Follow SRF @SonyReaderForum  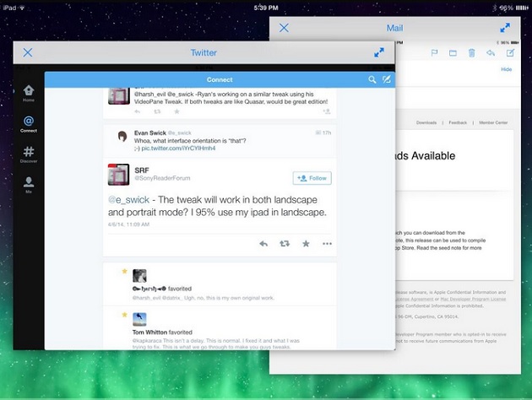coord(312,178)
